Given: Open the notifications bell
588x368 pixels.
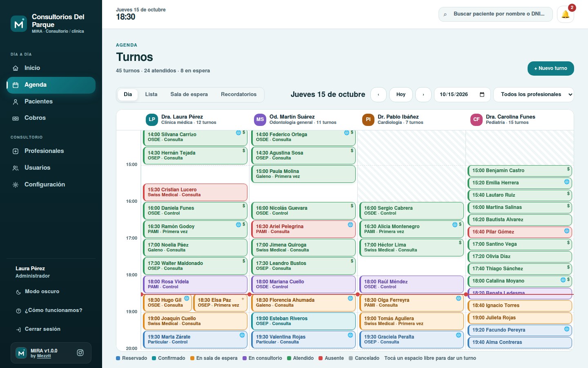Looking at the screenshot, I should (x=565, y=14).
